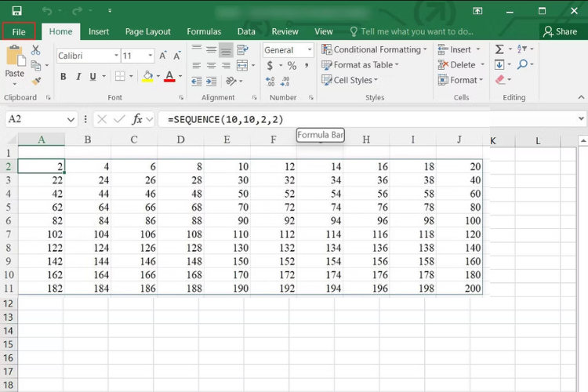Switch to the Page Layout tab
The height and width of the screenshot is (392, 588).
click(147, 31)
